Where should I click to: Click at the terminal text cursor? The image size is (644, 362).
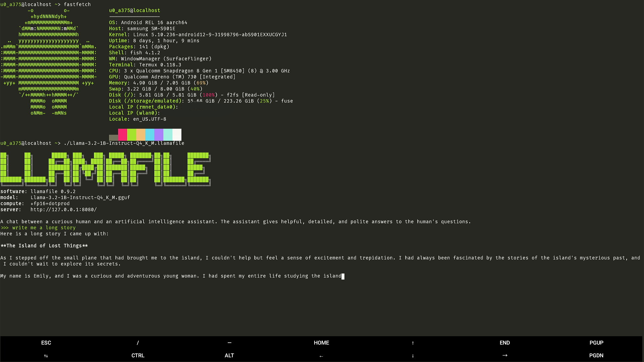pyautogui.click(x=343, y=276)
